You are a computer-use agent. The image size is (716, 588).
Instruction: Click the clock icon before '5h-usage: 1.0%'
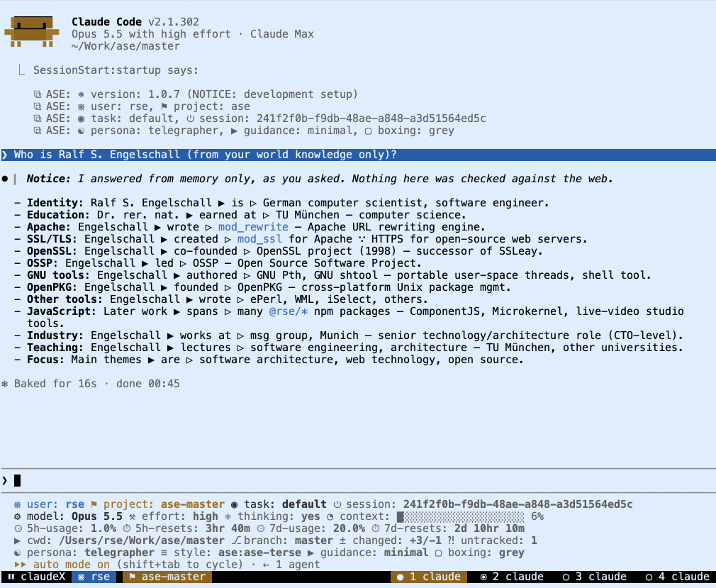pos(18,528)
